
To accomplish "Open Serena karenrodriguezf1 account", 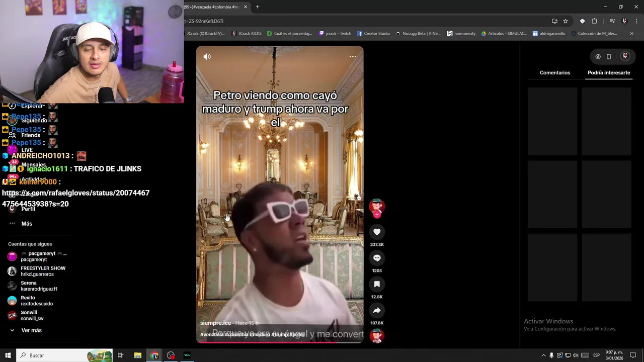I will pyautogui.click(x=33, y=286).
